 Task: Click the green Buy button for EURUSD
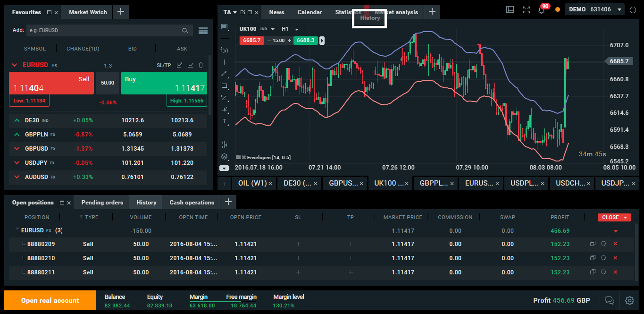(x=164, y=84)
